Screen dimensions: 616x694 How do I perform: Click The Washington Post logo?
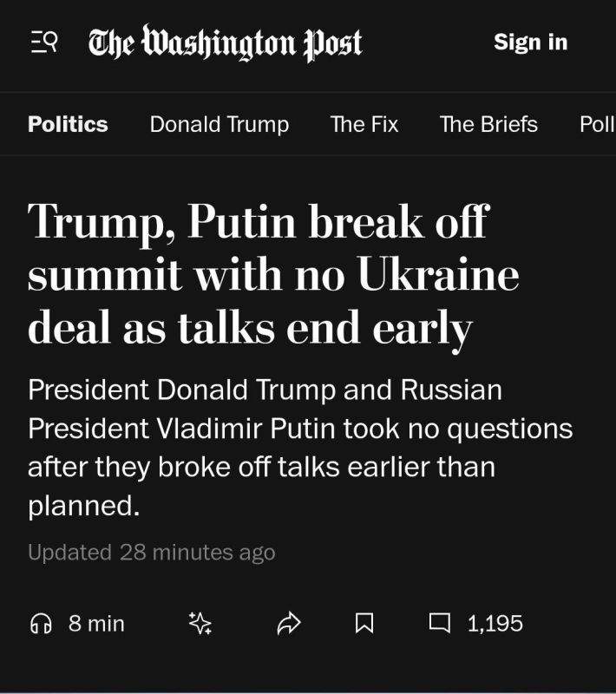(225, 43)
